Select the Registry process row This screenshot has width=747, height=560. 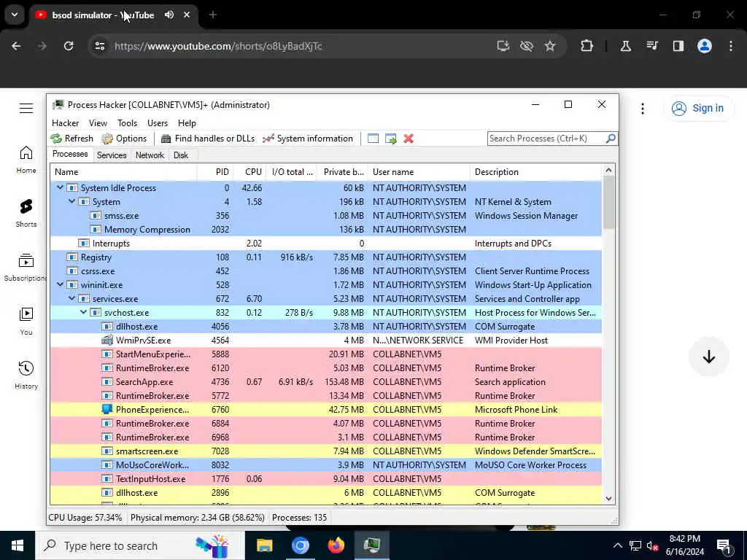pyautogui.click(x=326, y=257)
